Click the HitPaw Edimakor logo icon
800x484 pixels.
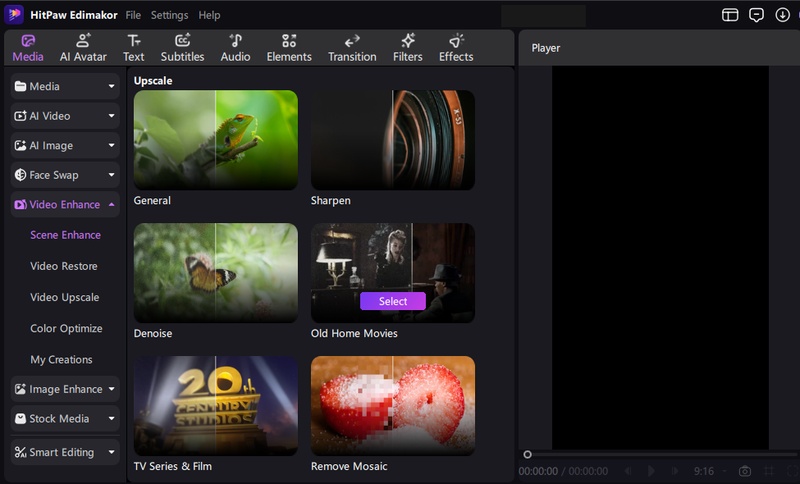point(14,14)
